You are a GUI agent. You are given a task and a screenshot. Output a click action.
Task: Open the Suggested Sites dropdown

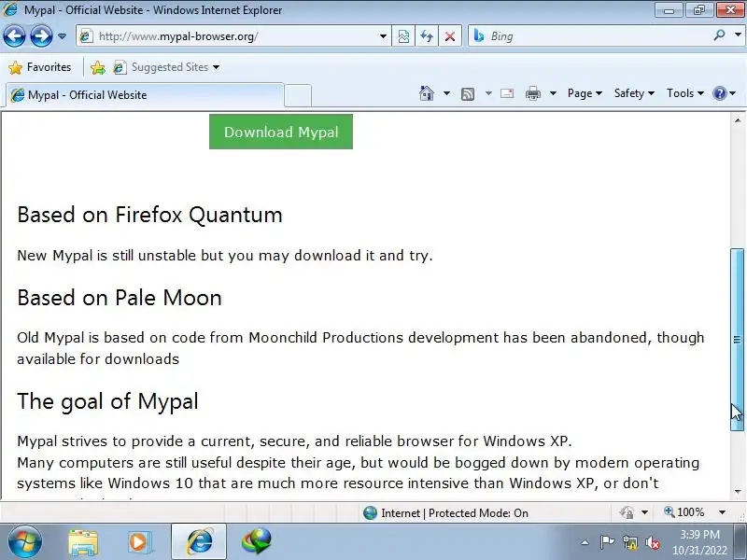click(x=166, y=67)
